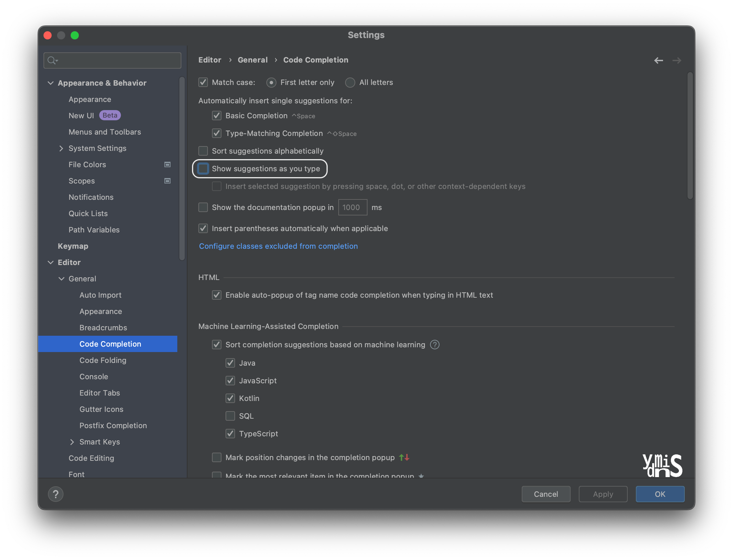Screen dimensions: 733x560
Task: Open Configure classes excluded from completion link
Action: coord(278,246)
